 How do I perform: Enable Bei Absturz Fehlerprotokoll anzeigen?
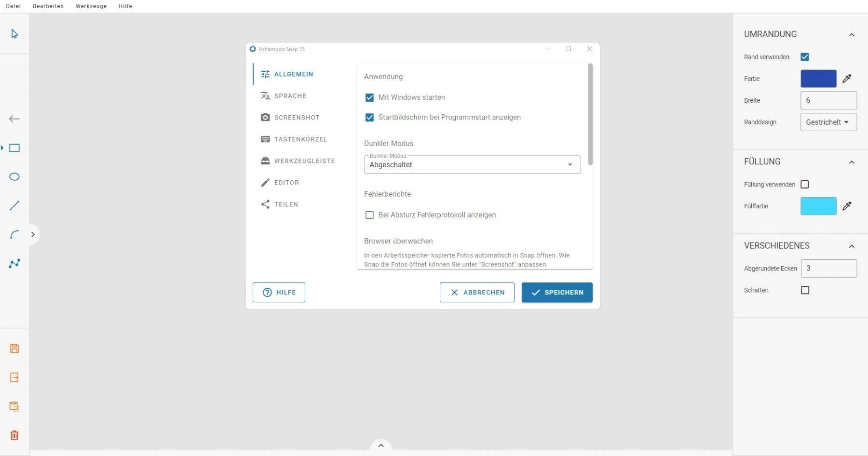click(369, 215)
